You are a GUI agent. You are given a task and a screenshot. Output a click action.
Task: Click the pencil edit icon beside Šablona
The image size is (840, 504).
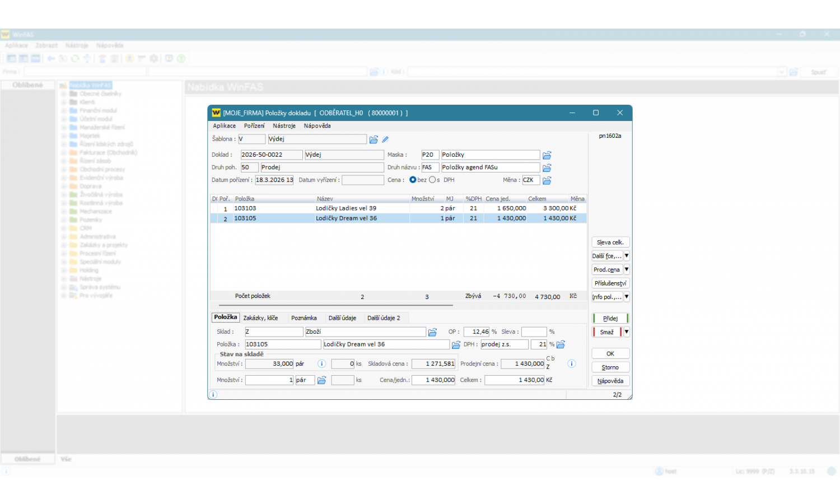coord(385,139)
